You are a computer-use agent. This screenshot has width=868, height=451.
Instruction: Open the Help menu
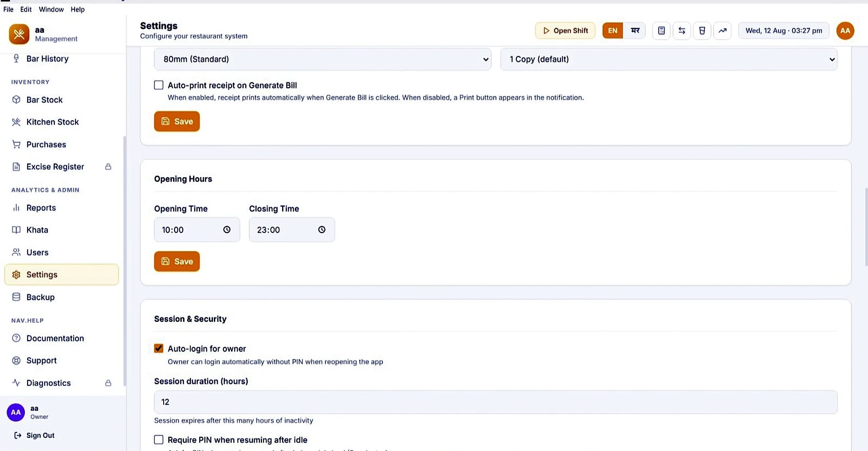[x=77, y=9]
